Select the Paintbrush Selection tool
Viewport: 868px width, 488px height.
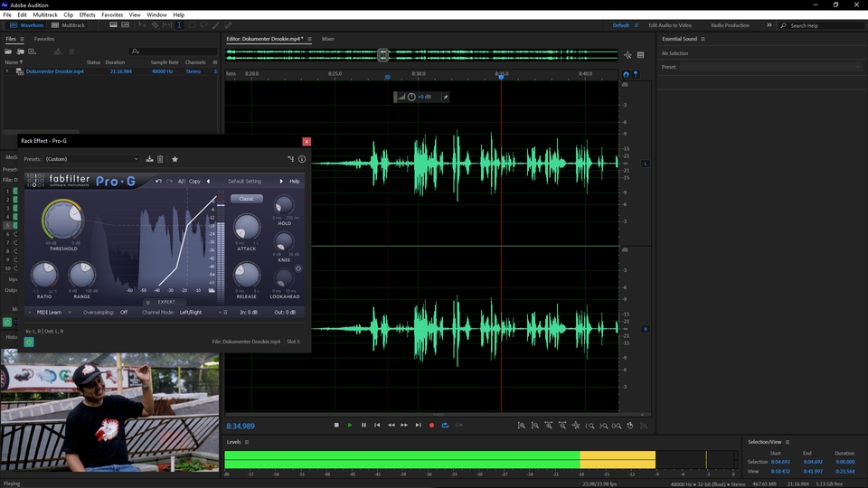[x=216, y=25]
